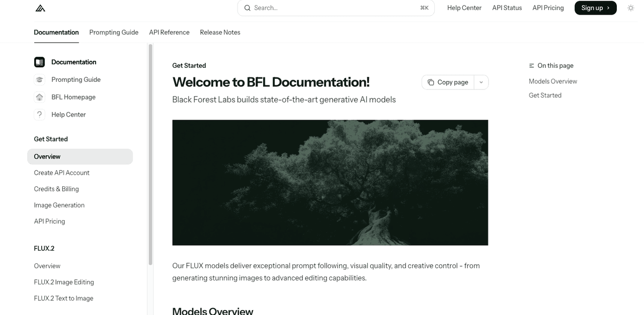Open the API Status link

(507, 8)
